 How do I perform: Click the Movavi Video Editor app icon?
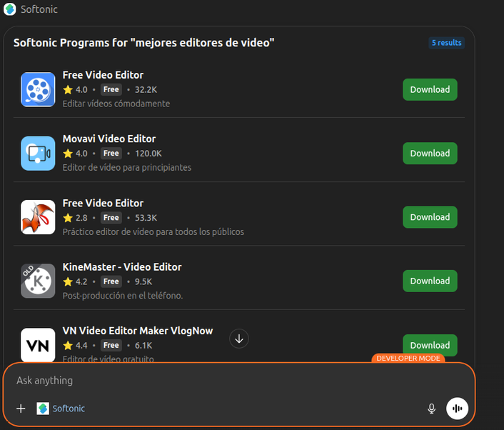click(38, 153)
